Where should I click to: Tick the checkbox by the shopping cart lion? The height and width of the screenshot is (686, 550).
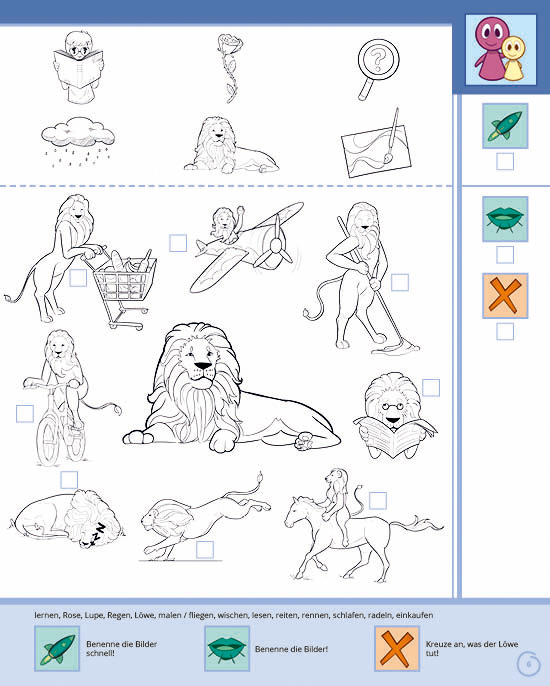coord(78,278)
